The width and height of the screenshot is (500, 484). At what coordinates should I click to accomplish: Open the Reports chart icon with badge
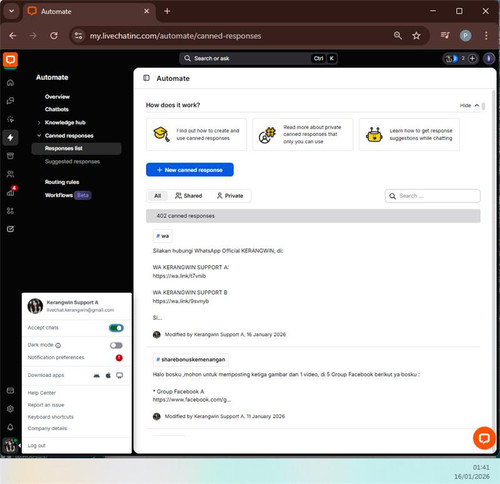click(10, 192)
